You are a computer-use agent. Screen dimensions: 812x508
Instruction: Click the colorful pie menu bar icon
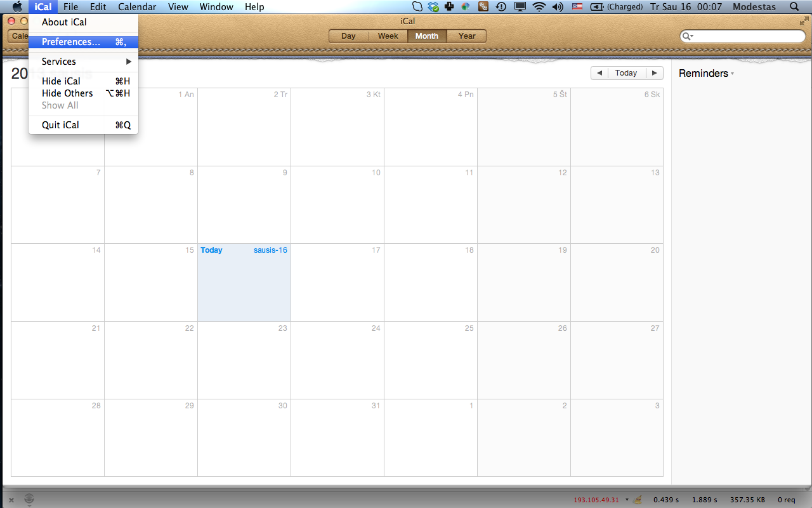[x=466, y=7]
